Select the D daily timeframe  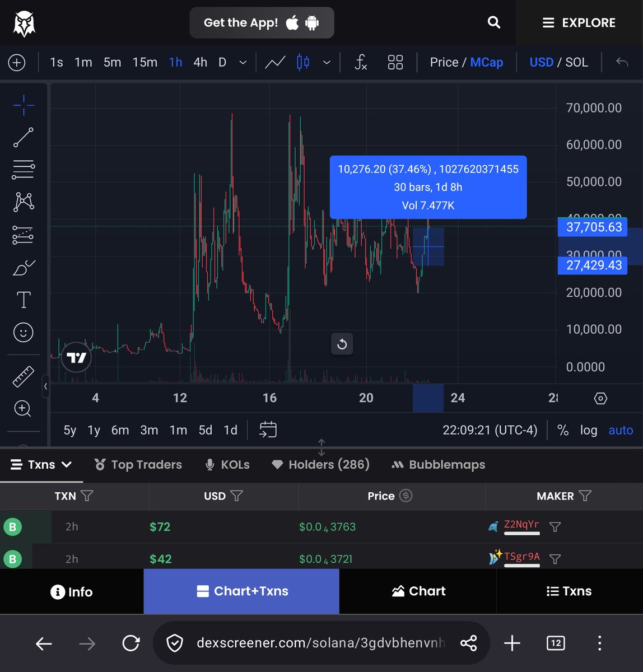click(222, 62)
